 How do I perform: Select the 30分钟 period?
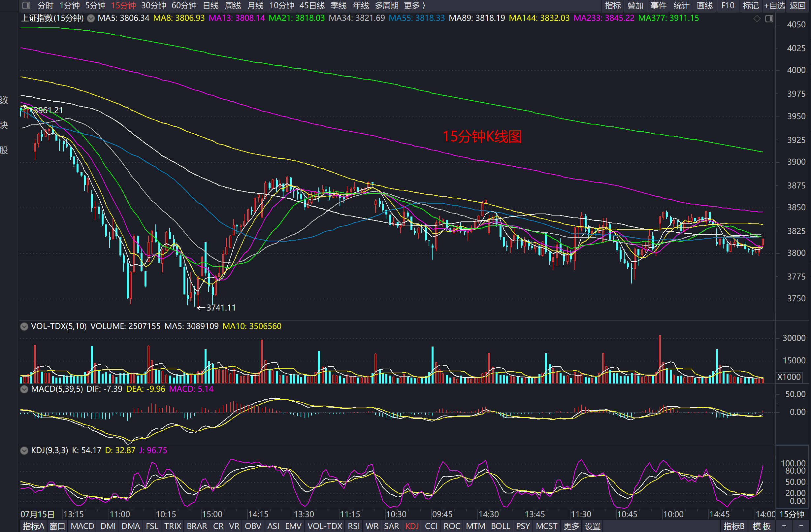154,6
